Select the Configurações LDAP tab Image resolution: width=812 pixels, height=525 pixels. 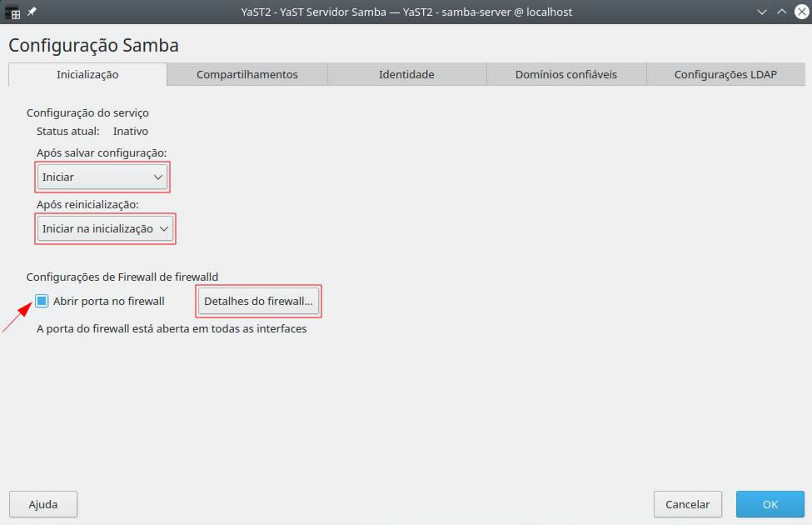pyautogui.click(x=725, y=75)
